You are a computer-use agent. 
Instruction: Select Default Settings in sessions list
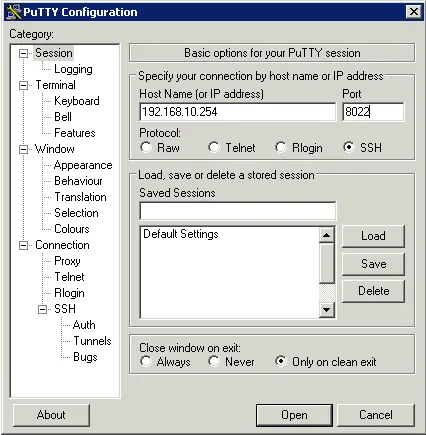(181, 234)
